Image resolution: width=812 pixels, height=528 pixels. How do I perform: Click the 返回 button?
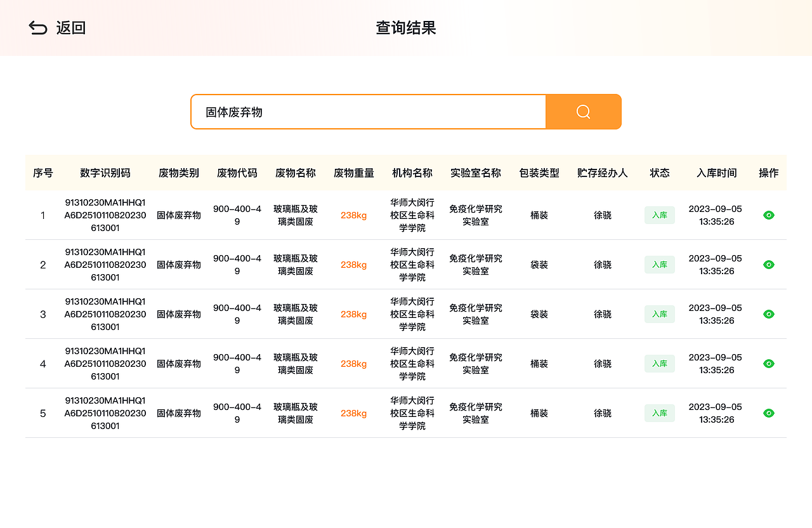pyautogui.click(x=70, y=28)
